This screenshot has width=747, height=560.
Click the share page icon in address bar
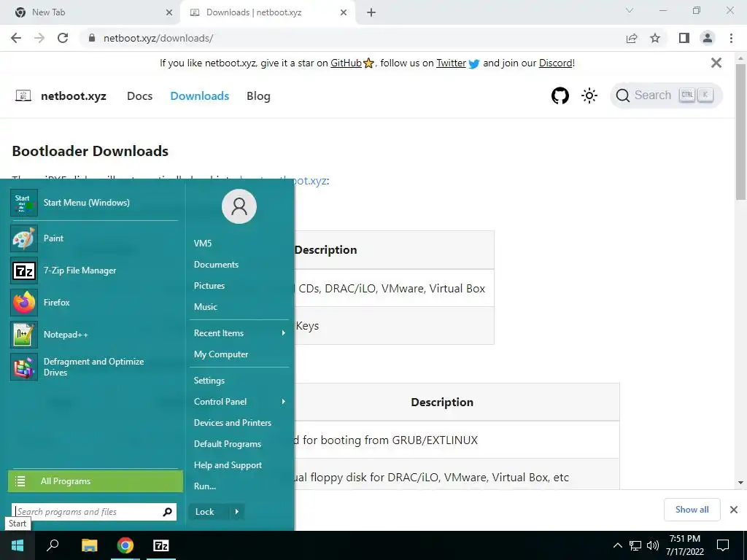632,38
